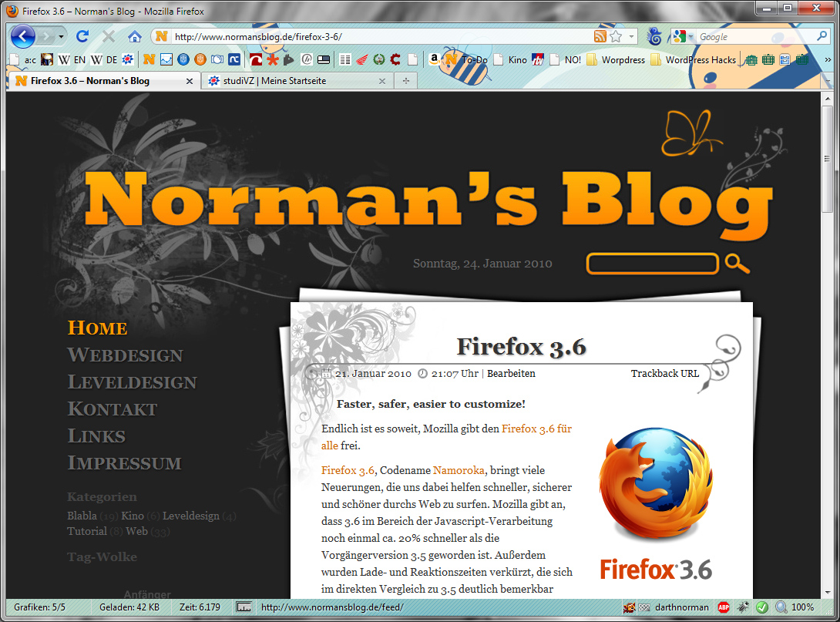Click the search magnifier in the Google box
Viewport: 840px width, 622px height.
click(822, 36)
